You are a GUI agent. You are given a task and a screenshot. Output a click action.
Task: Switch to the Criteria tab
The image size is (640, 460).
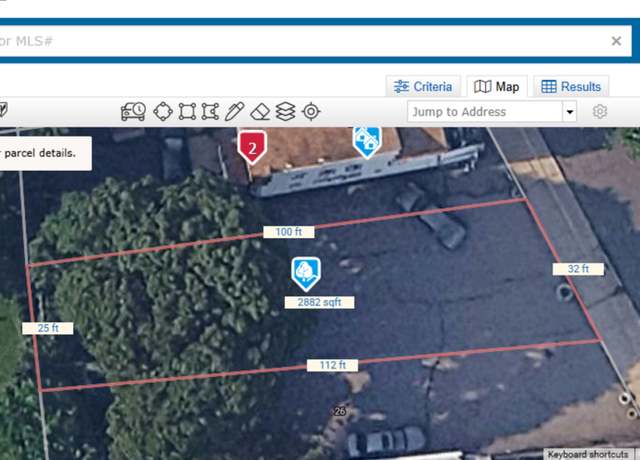pyautogui.click(x=423, y=87)
